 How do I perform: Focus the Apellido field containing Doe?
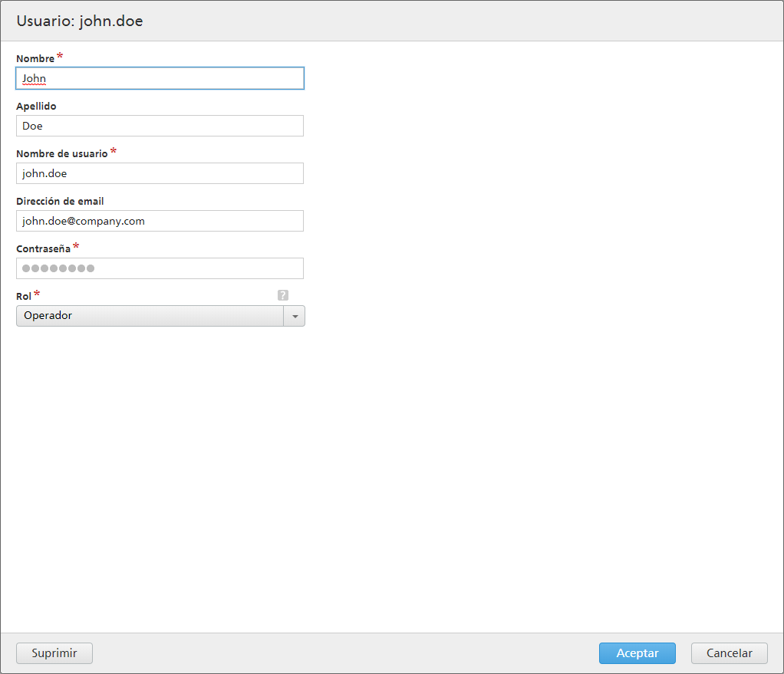click(x=160, y=126)
